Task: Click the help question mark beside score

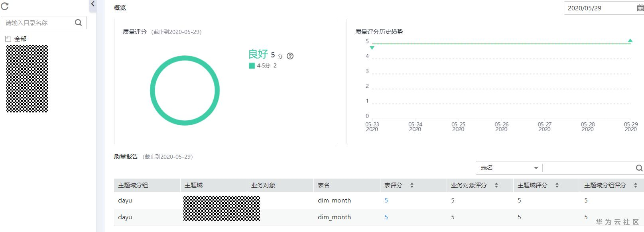Action: 290,56
